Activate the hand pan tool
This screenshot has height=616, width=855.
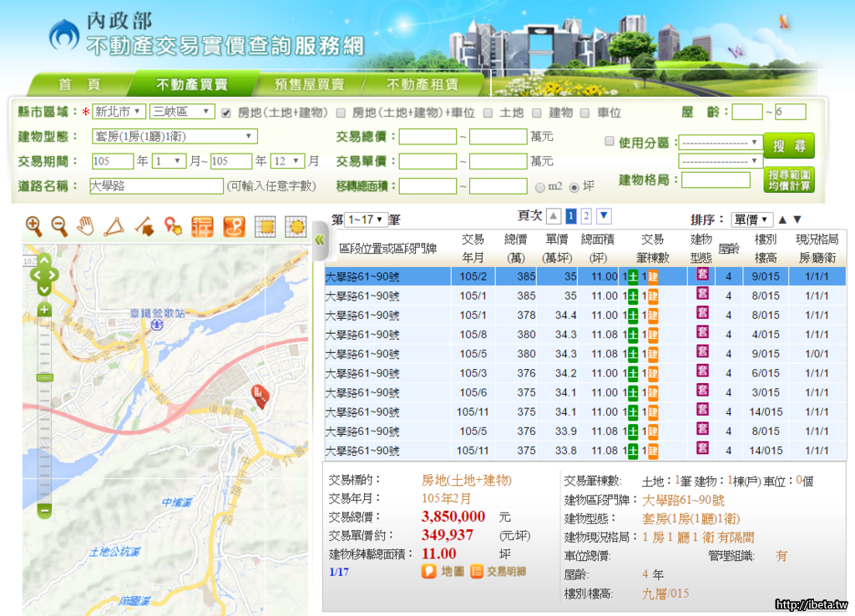pos(86,225)
